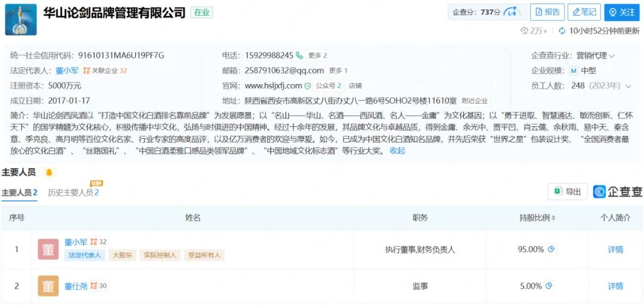Click the view count icon beside 2万+

pos(524,31)
